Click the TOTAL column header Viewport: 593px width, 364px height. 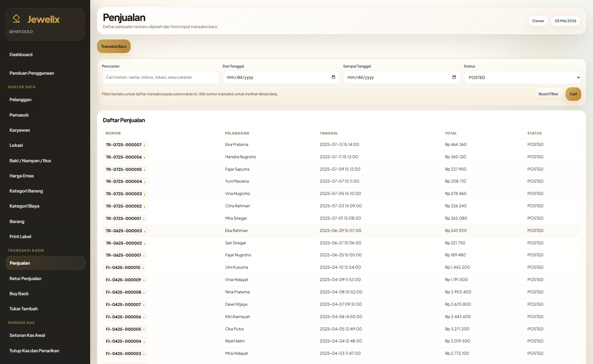pos(451,133)
